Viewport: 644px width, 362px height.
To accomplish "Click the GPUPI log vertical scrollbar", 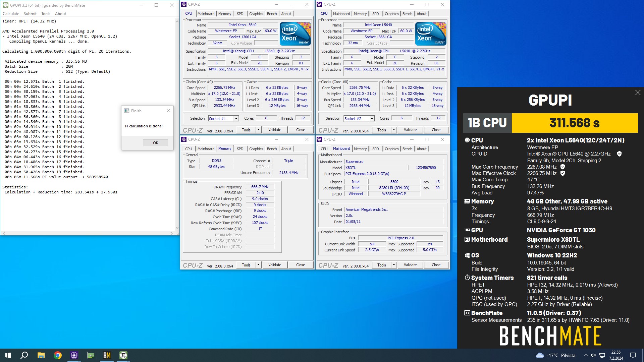I will 177,124.
